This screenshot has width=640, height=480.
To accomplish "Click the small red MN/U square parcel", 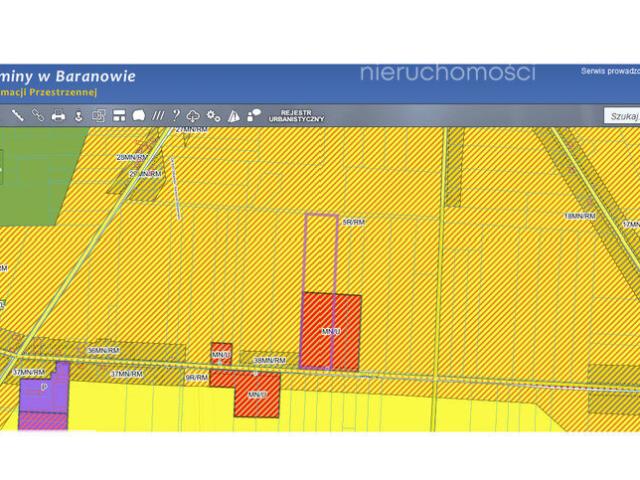I will pos(221,354).
